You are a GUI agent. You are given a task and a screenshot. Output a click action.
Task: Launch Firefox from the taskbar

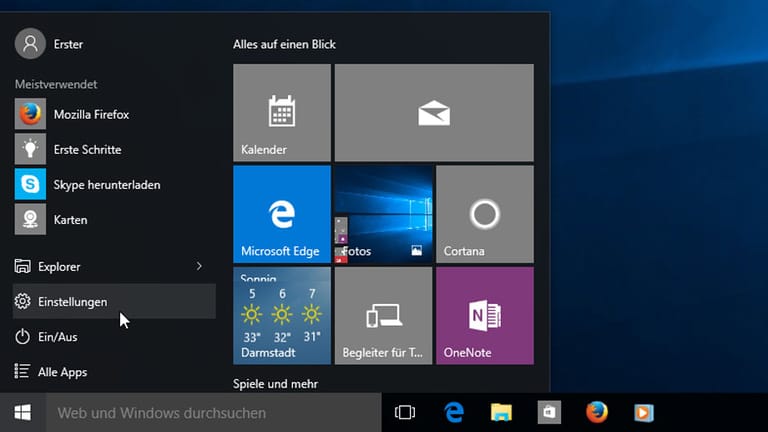597,412
